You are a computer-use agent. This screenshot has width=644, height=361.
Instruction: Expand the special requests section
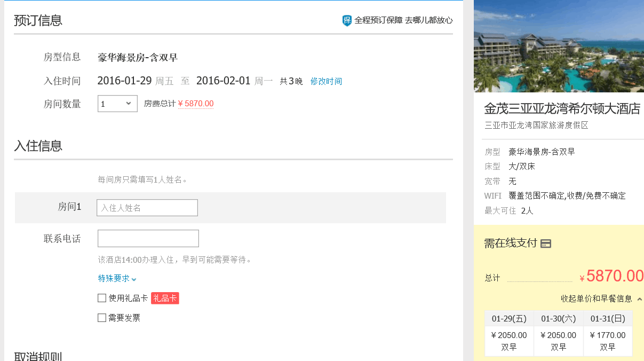(113, 278)
